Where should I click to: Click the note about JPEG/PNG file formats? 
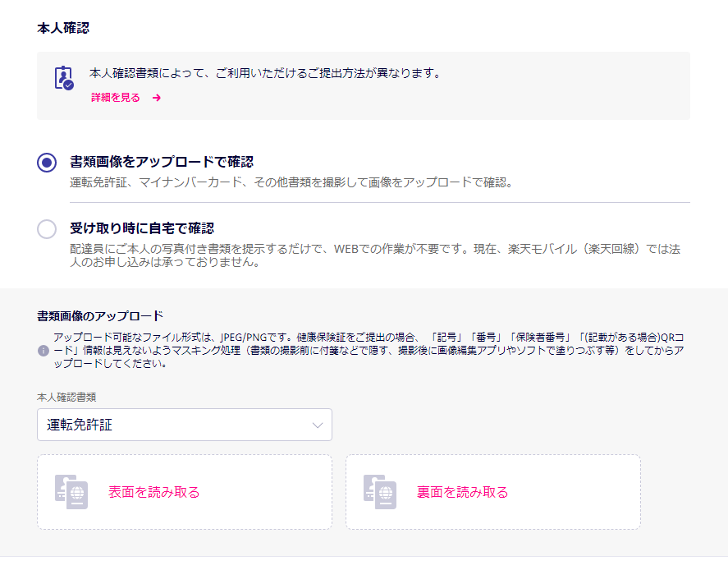click(369, 351)
